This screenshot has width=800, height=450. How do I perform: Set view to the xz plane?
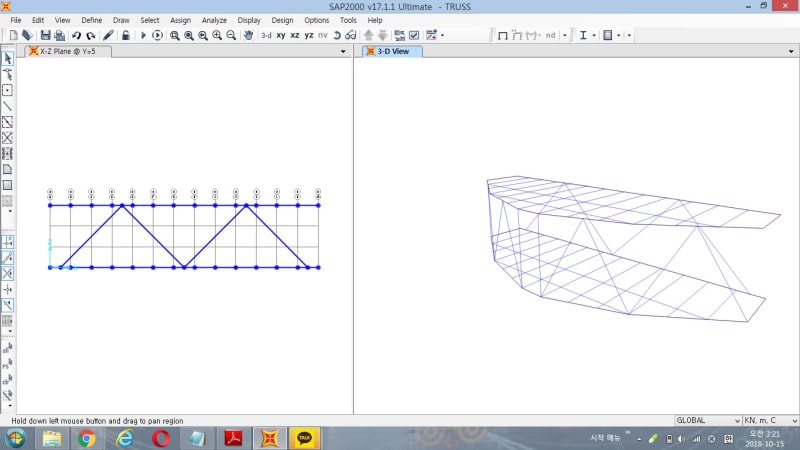click(x=295, y=35)
